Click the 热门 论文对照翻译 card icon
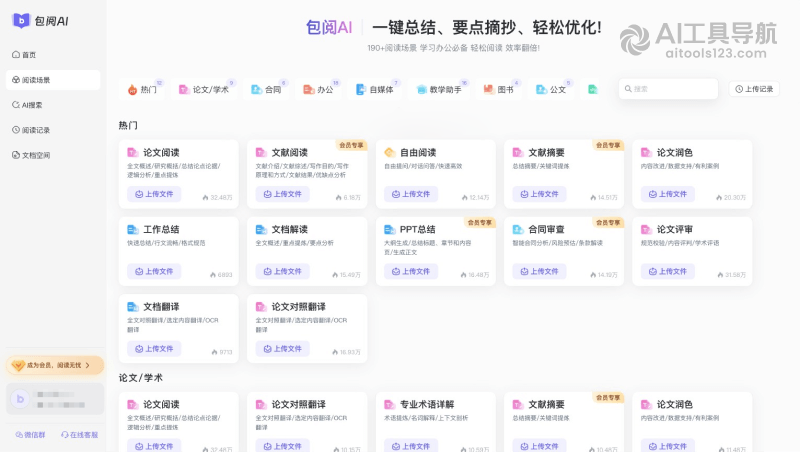The height and width of the screenshot is (452, 800). pyautogui.click(x=261, y=307)
